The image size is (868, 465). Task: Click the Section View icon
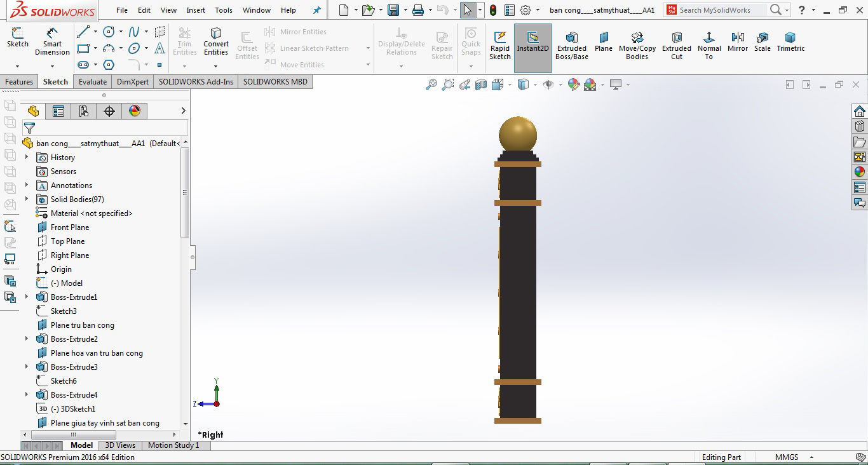click(x=481, y=84)
